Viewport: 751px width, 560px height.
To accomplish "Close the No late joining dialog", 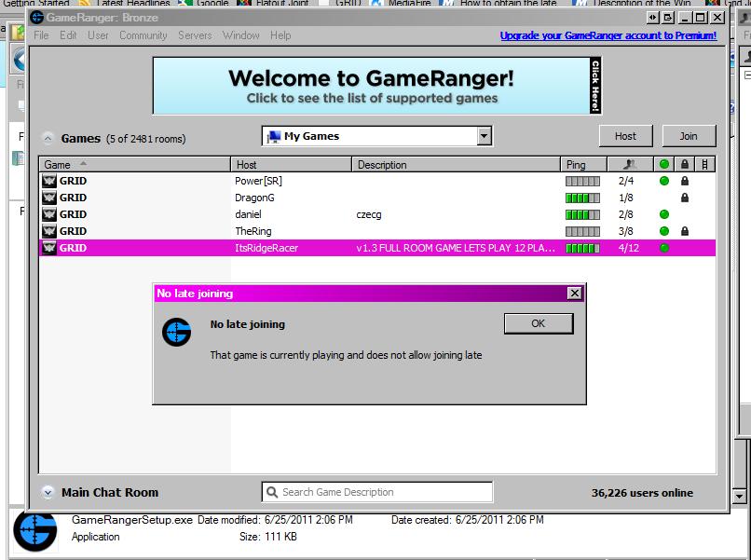I will click(x=574, y=294).
